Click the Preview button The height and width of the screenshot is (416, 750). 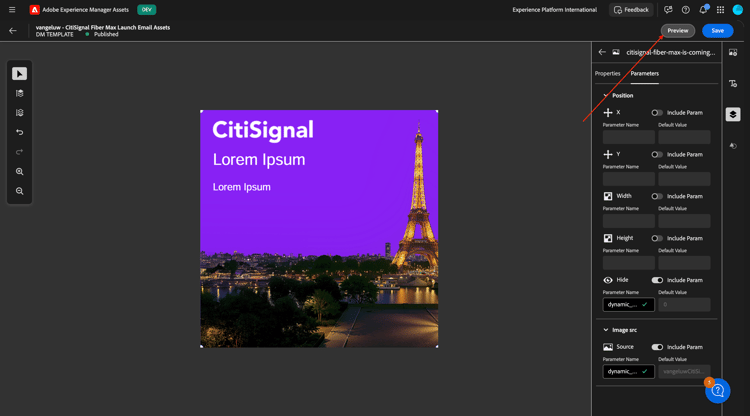[678, 31]
